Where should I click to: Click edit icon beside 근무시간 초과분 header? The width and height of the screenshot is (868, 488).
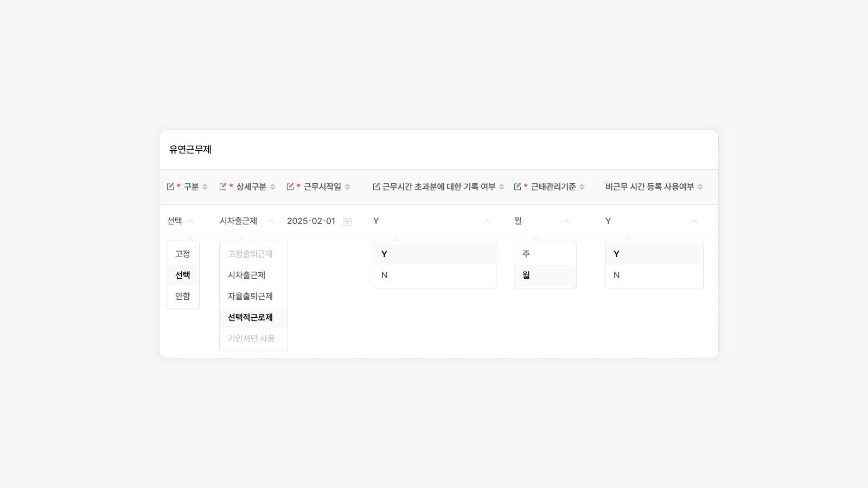pyautogui.click(x=376, y=187)
